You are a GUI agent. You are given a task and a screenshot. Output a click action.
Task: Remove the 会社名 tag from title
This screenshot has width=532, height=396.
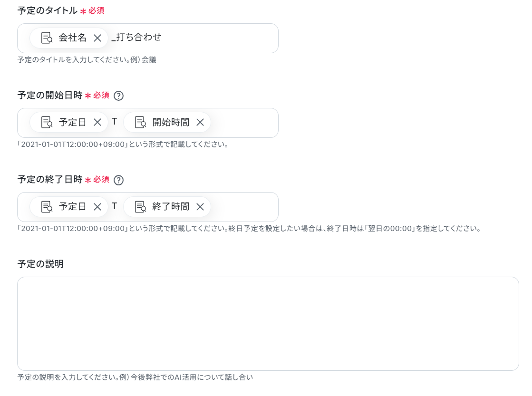tap(97, 38)
